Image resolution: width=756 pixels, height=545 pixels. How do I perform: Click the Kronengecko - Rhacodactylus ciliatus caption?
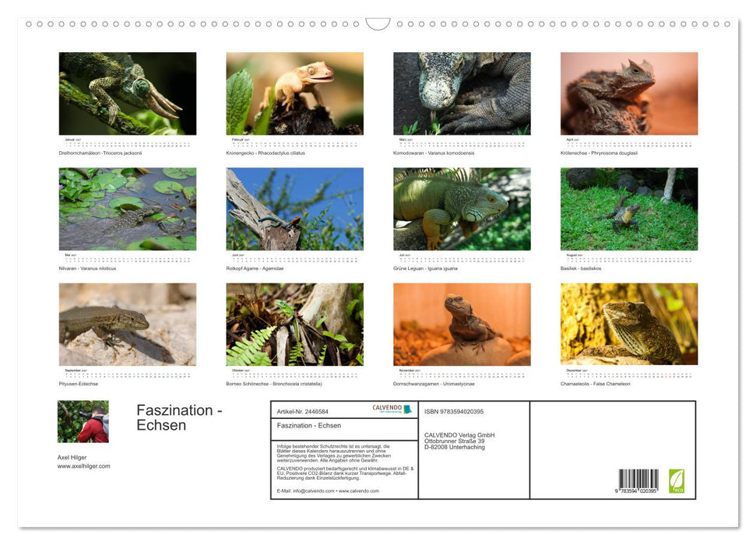click(x=265, y=153)
